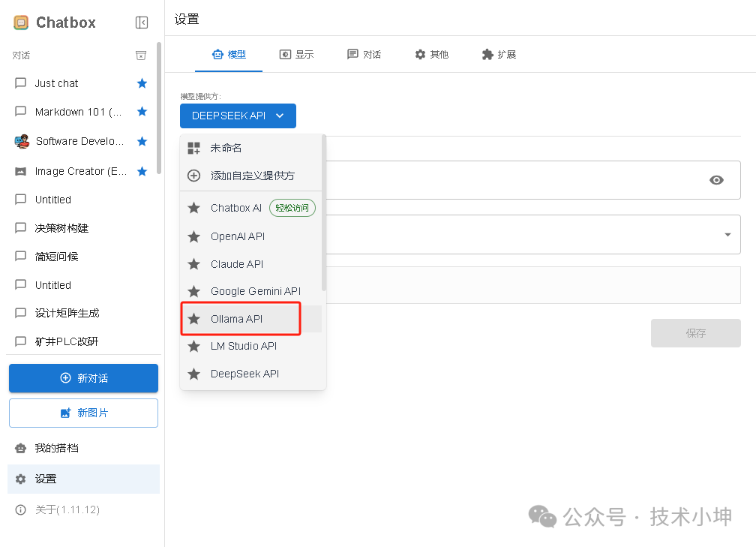Click the provider dropdown list scrollbar
Image resolution: width=756 pixels, height=547 pixels.
[324, 213]
